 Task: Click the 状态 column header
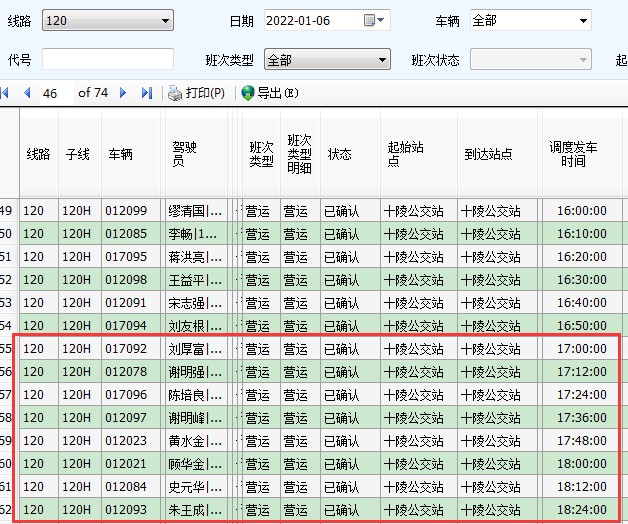[x=340, y=154]
